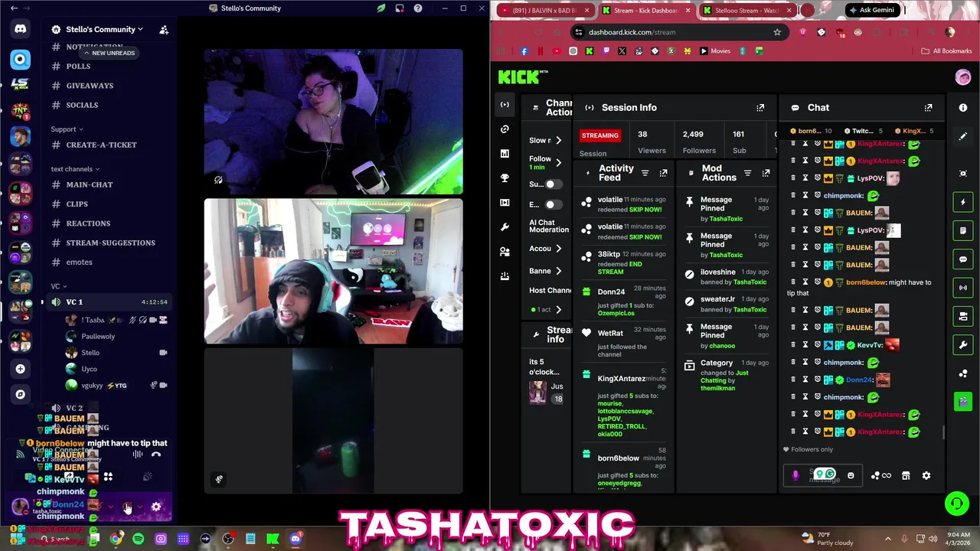This screenshot has height=551, width=980.
Task: Collapse the VC category
Action: point(58,286)
